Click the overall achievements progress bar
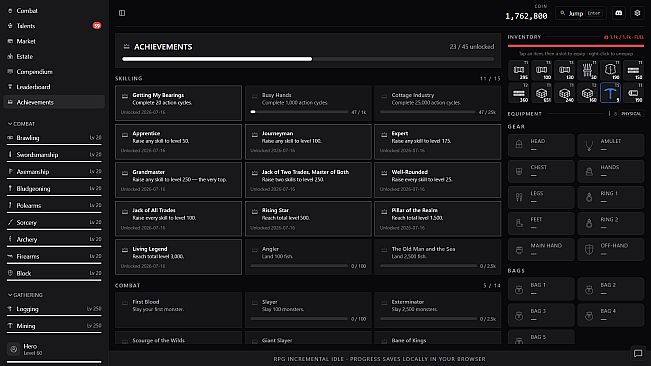Screen dimensions: 651x366 (x=308, y=59)
